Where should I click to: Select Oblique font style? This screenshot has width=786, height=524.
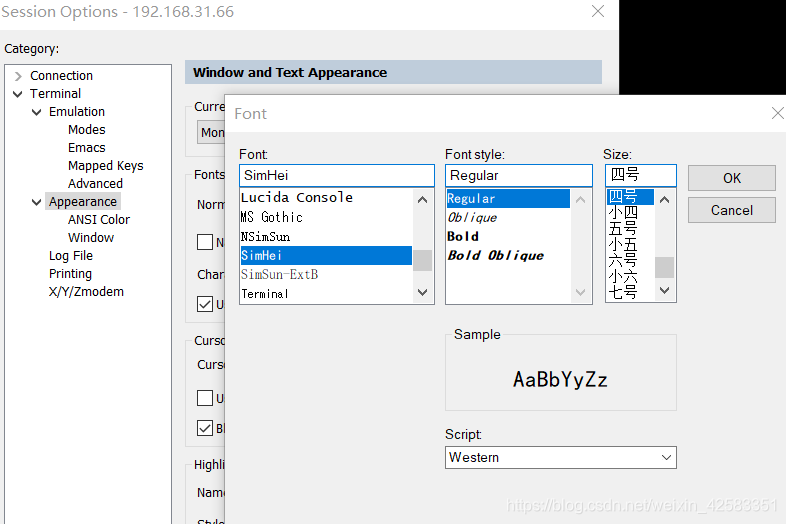click(x=508, y=218)
